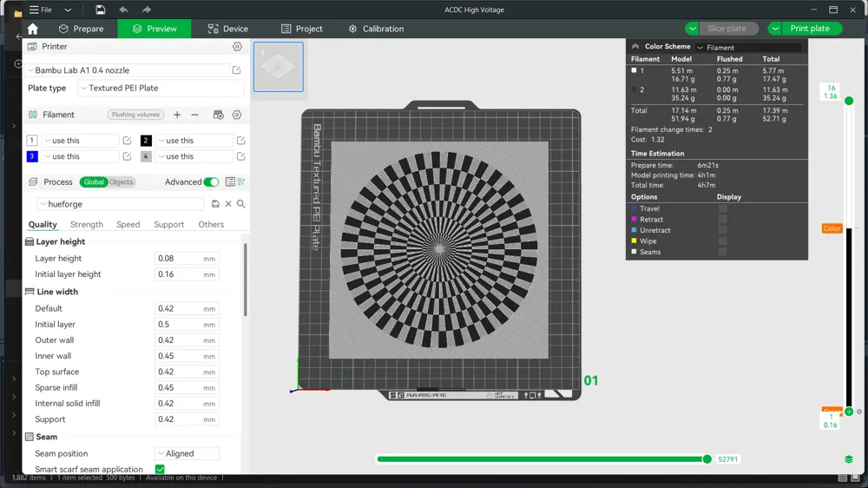Toggle Travel display checkbox

722,208
